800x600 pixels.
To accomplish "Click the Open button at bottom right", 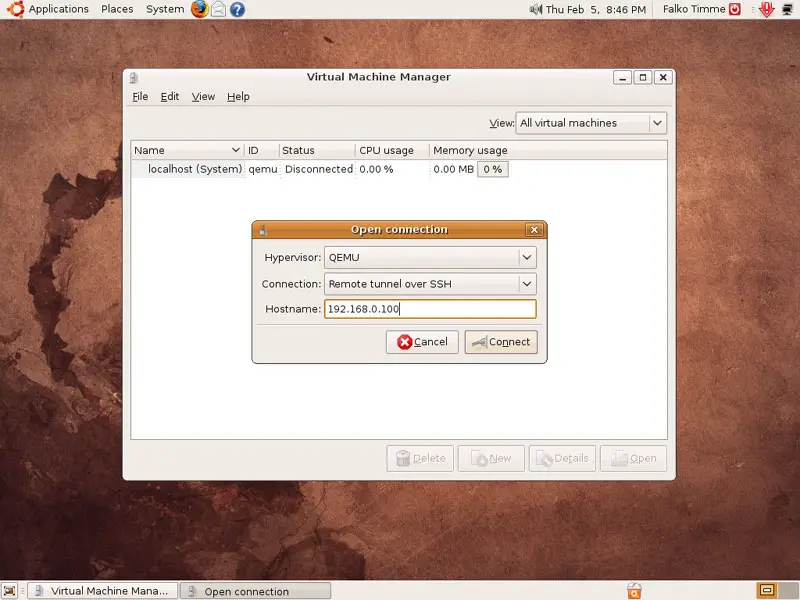I will pyautogui.click(x=633, y=458).
